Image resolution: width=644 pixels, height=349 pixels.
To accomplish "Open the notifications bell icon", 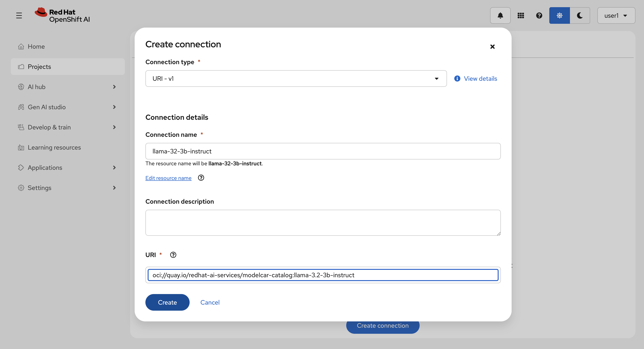I will [x=500, y=15].
